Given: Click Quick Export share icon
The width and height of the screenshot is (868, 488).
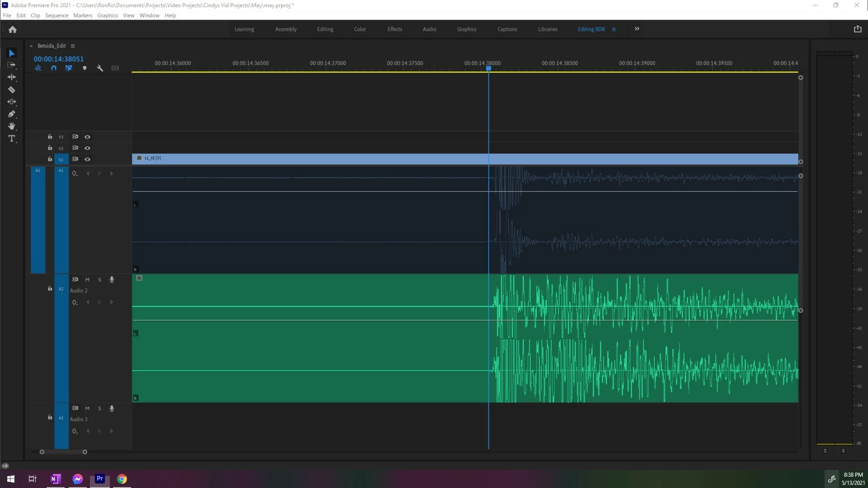Looking at the screenshot, I should tap(858, 29).
